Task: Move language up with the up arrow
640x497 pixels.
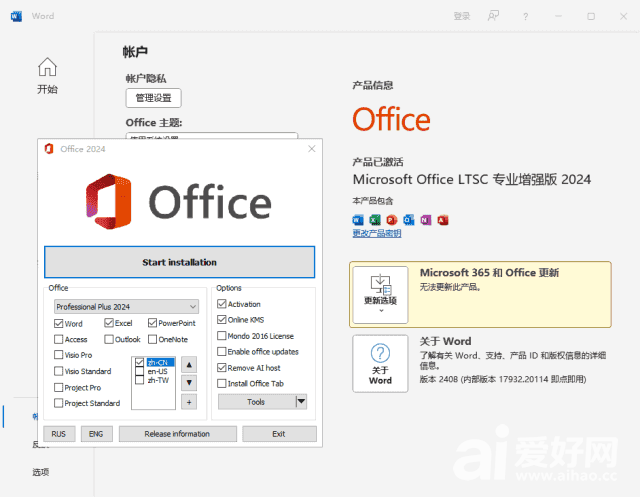Action: tap(189, 365)
